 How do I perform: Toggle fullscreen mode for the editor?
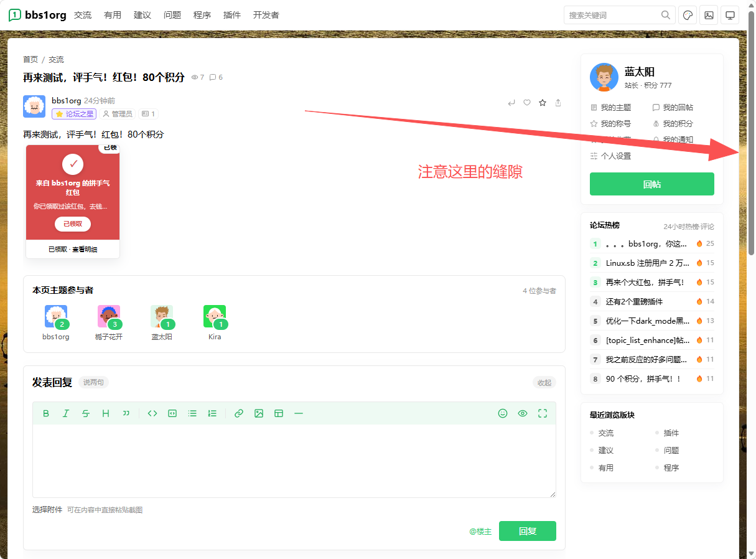(543, 413)
